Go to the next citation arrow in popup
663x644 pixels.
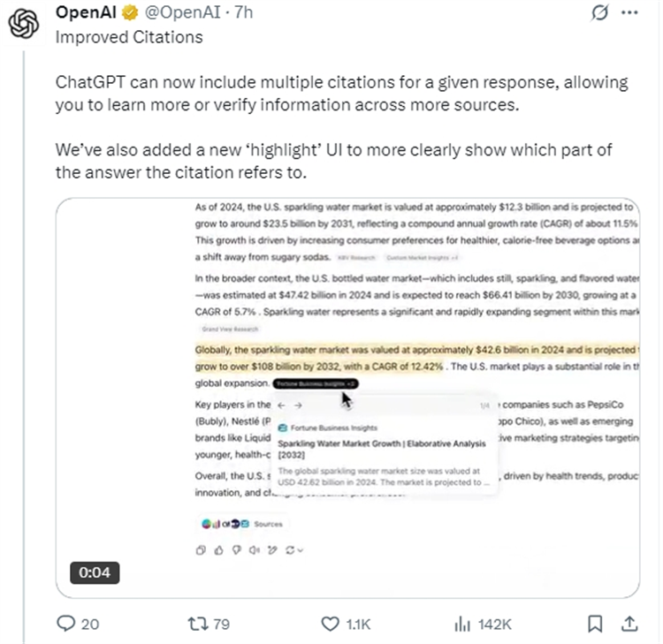(x=299, y=405)
